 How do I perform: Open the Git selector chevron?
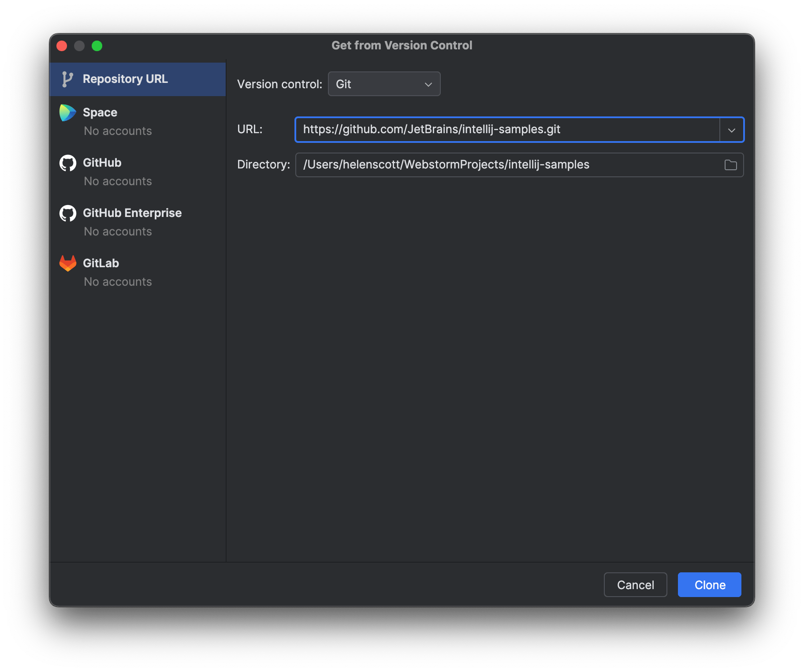pos(428,84)
